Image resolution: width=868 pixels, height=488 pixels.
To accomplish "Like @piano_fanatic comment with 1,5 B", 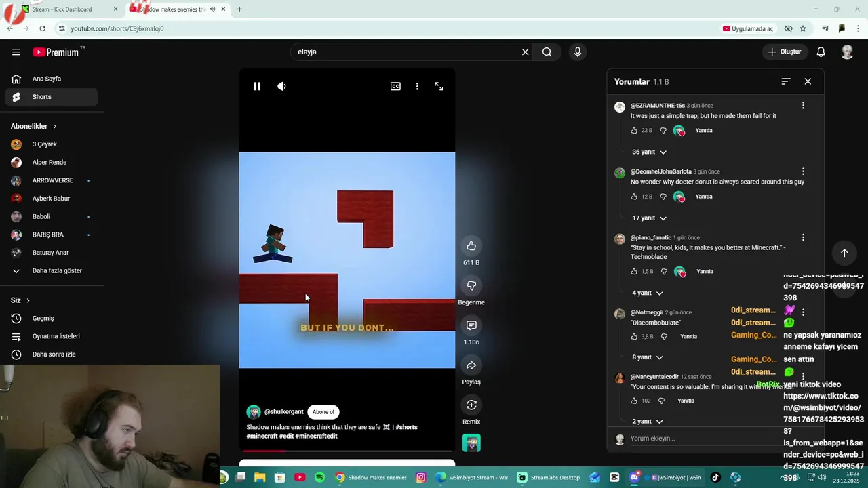I will tap(634, 272).
